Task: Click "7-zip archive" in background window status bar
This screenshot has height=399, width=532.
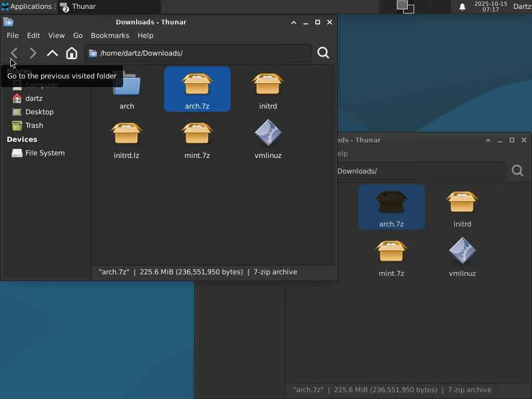Action: 470,390
